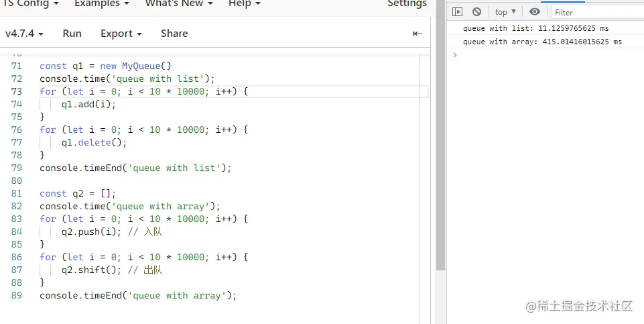Click line 87 q2.shift();

click(92, 270)
